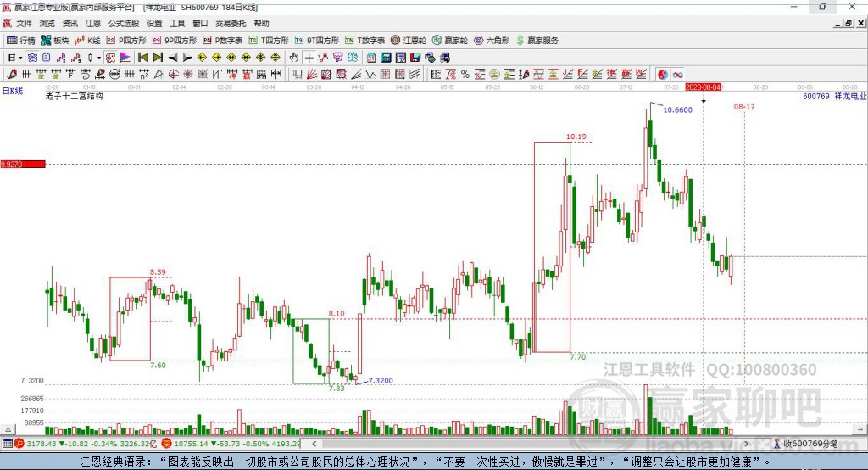The image size is (868, 470).
Task: Open the 赢家轮 tool
Action: tap(450, 41)
